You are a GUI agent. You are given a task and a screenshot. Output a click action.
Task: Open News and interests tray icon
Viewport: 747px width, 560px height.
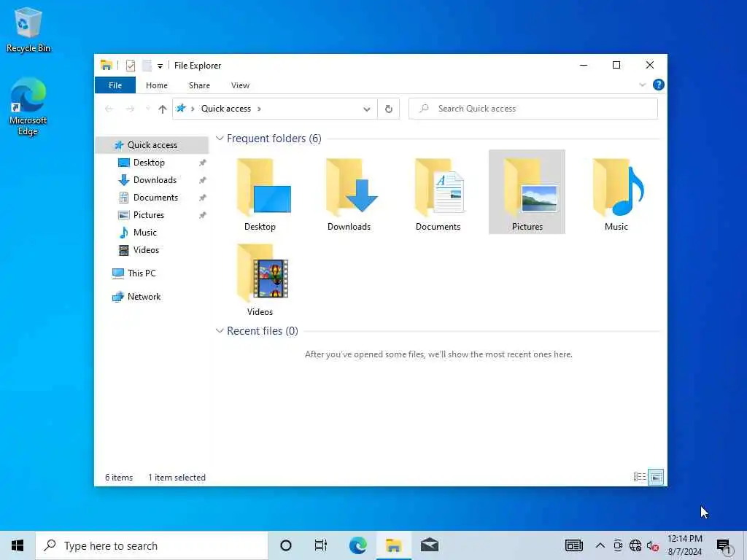[x=573, y=545]
